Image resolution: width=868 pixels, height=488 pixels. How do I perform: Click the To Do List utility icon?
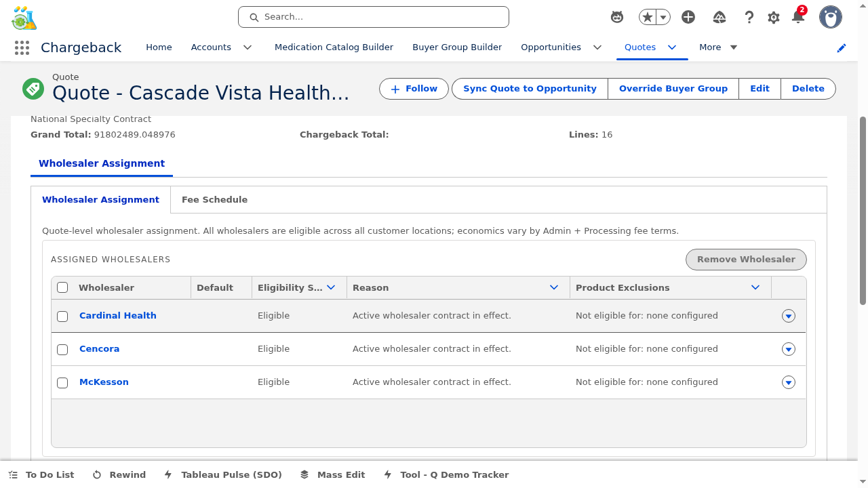[x=14, y=475]
